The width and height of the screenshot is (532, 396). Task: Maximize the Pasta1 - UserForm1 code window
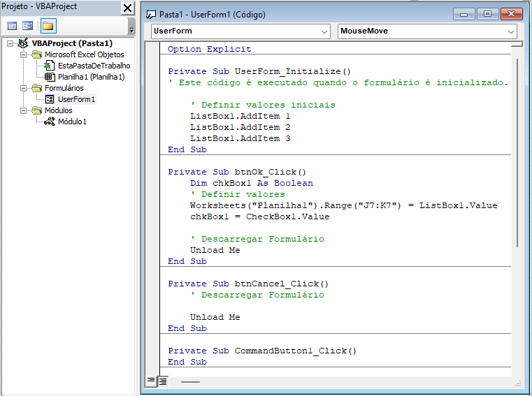[487, 14]
